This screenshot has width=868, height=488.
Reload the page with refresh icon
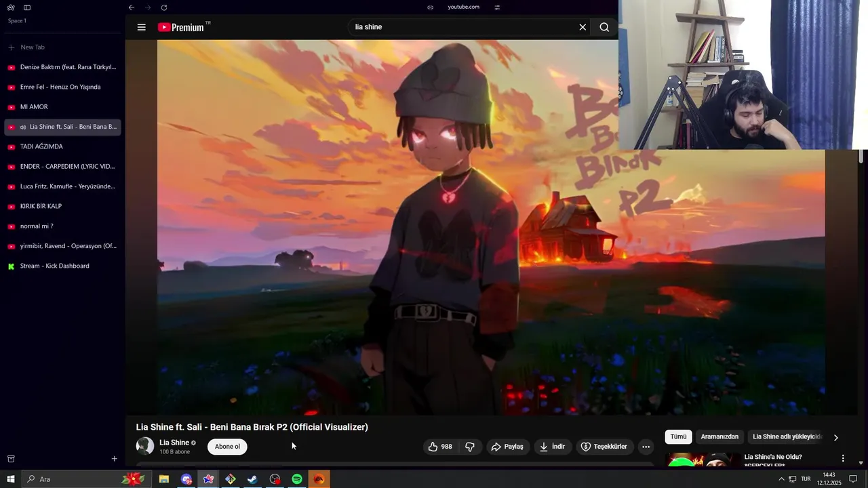164,7
